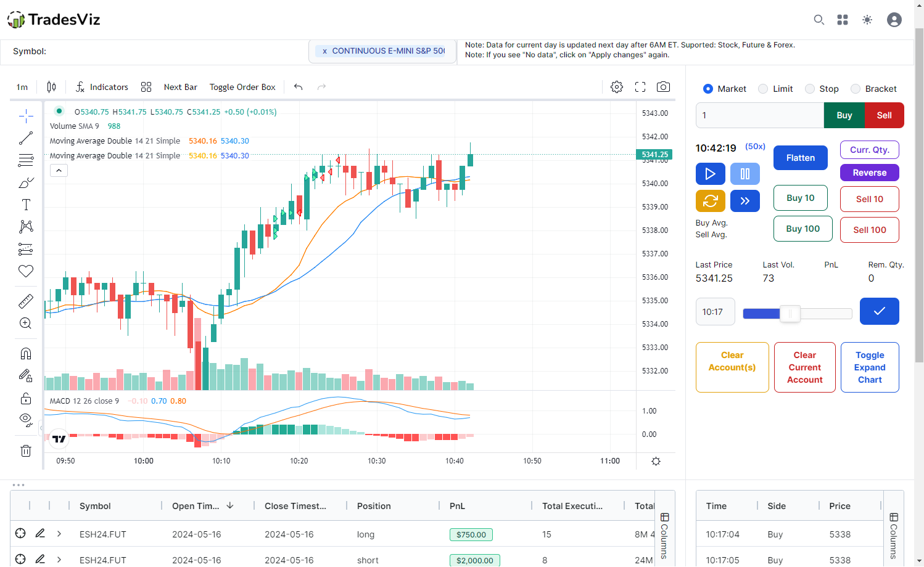
Task: Expand the ESH24.FUT long trade row
Action: point(59,534)
